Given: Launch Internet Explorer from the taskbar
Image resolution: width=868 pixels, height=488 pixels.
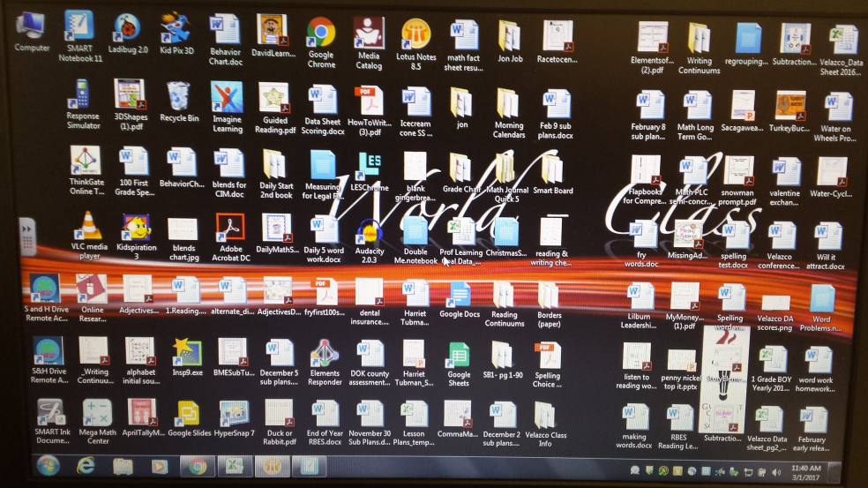Looking at the screenshot, I should tap(86, 465).
